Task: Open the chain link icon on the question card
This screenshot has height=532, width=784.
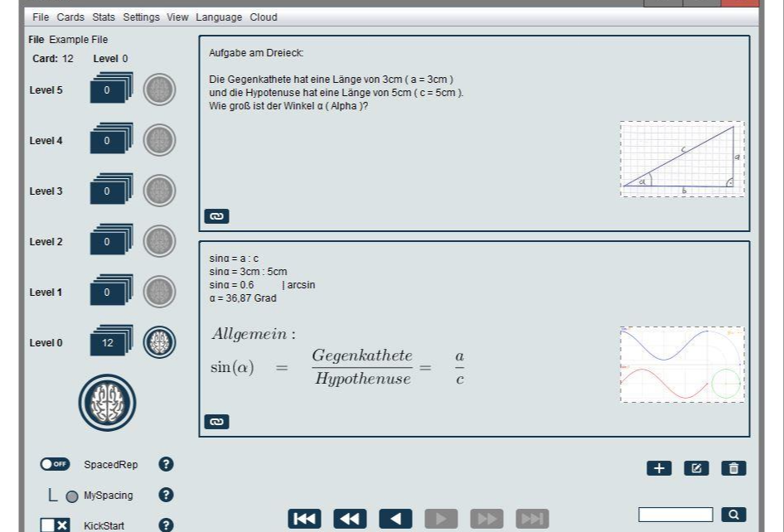Action: (217, 216)
